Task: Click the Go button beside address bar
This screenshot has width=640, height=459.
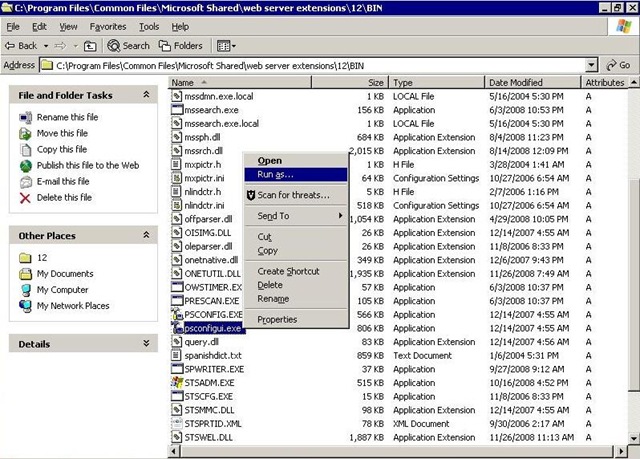Action: [618, 65]
